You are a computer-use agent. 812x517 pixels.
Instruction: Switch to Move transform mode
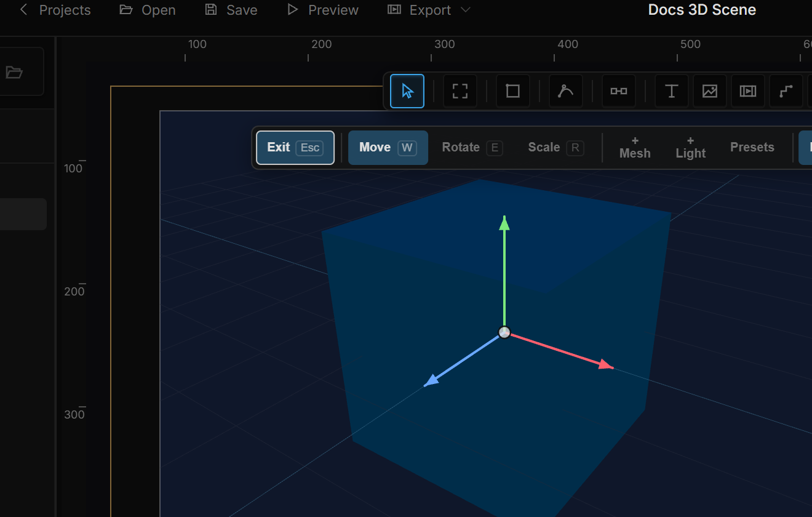pyautogui.click(x=388, y=148)
